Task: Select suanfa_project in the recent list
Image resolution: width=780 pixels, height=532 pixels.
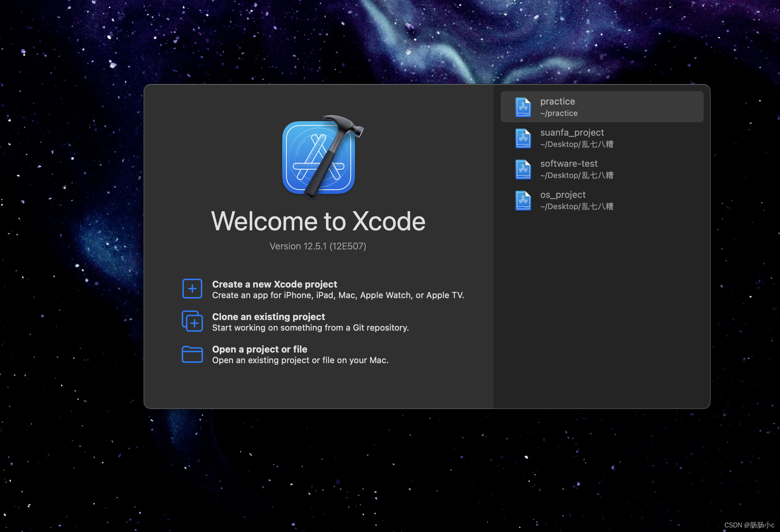Action: (x=602, y=138)
